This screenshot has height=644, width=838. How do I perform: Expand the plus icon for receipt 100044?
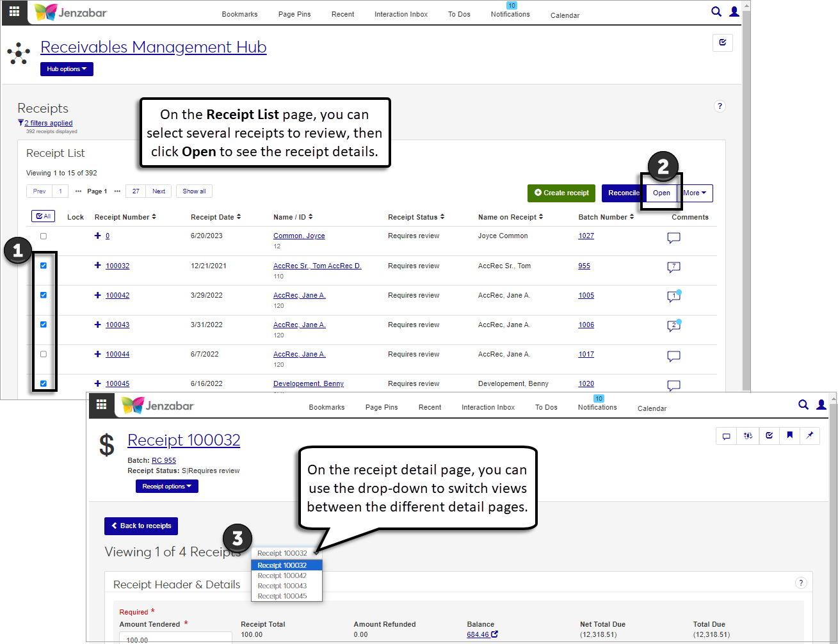point(97,353)
